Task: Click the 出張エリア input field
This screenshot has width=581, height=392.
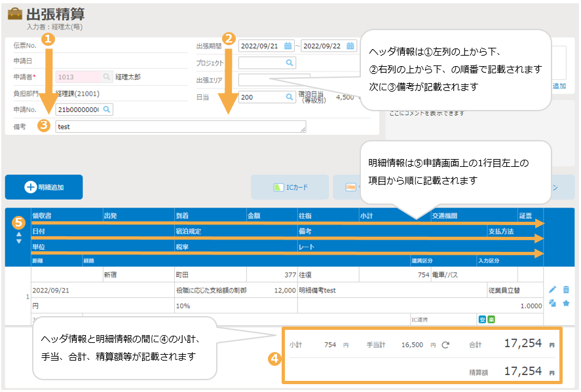Action: point(274,80)
